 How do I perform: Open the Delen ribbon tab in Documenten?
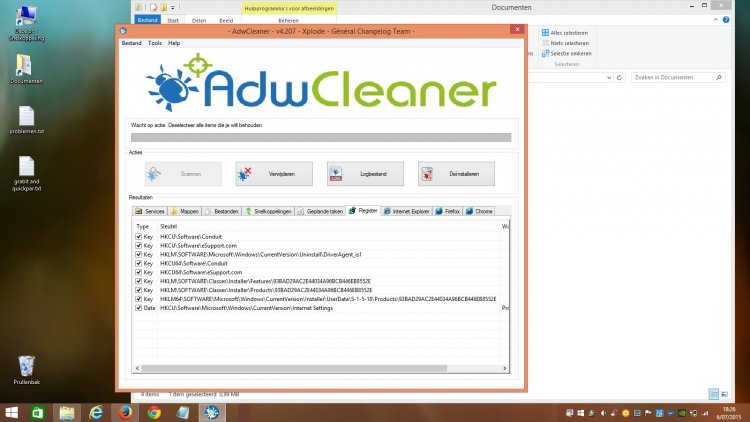199,21
